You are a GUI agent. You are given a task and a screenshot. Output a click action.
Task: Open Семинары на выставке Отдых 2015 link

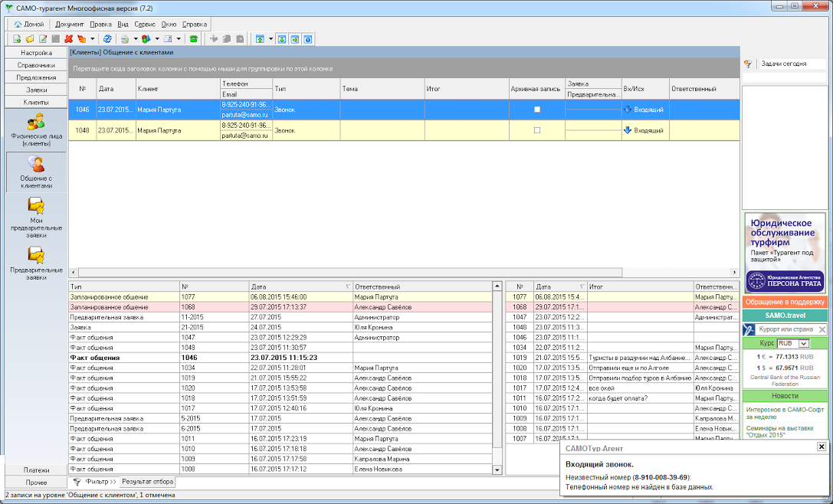tap(779, 431)
